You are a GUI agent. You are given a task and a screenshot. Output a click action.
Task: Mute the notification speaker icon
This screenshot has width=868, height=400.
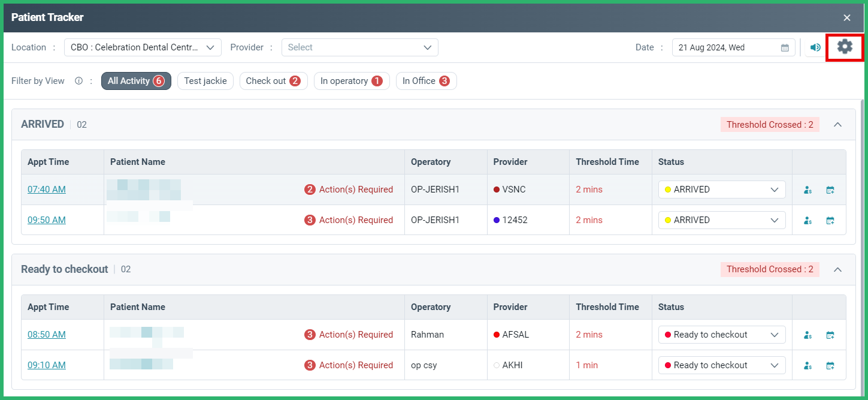[x=815, y=47]
